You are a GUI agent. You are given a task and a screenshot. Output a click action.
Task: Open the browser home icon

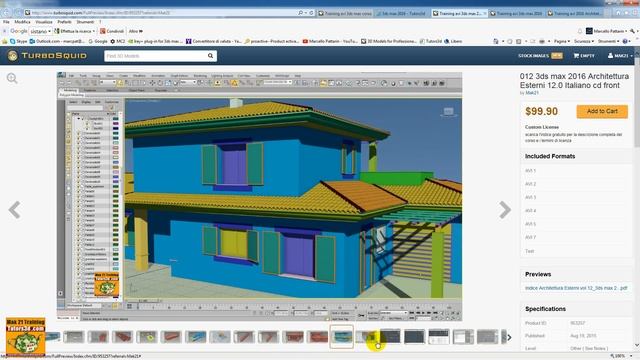[x=618, y=13]
